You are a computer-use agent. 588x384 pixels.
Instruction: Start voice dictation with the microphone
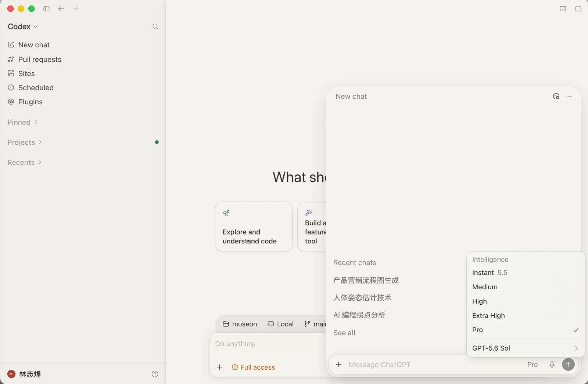tap(552, 365)
